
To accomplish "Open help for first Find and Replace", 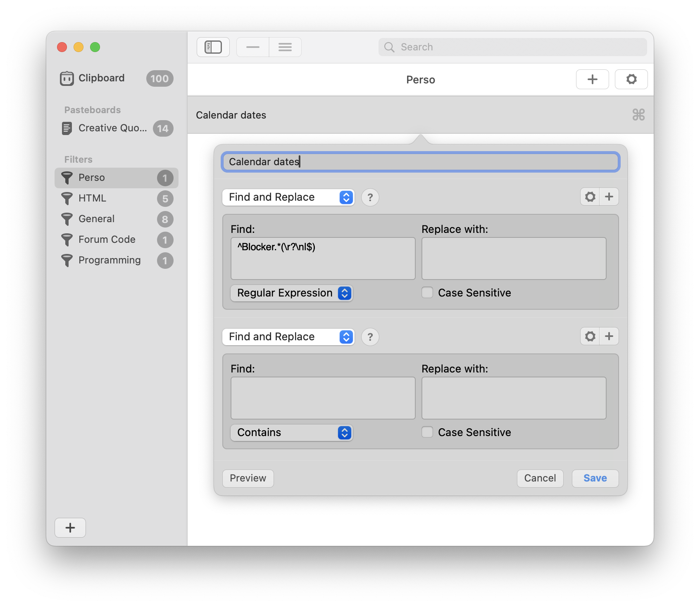I will coord(370,197).
